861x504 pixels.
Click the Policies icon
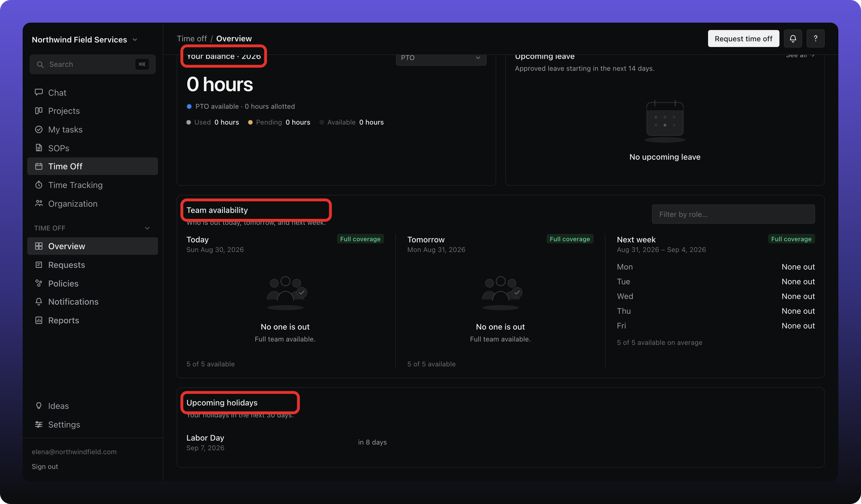point(39,283)
